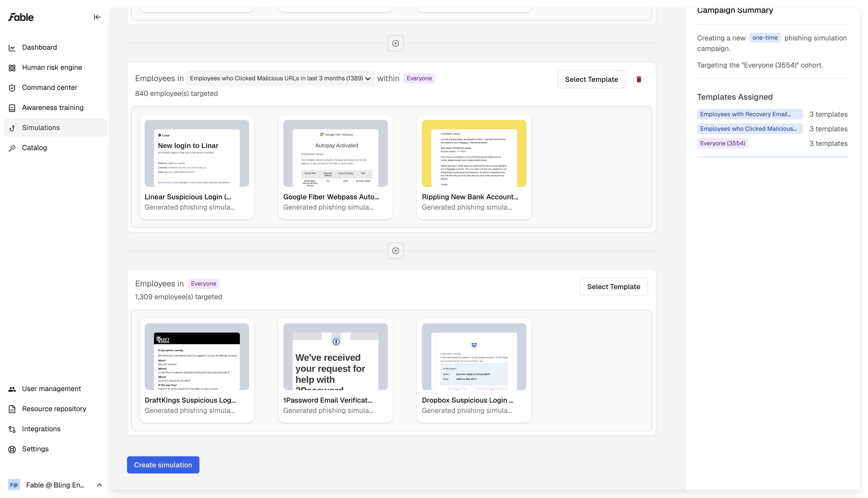Click the 'Google Fiber Webpass Auto...' template title
Image resolution: width=868 pixels, height=498 pixels.
coord(331,197)
